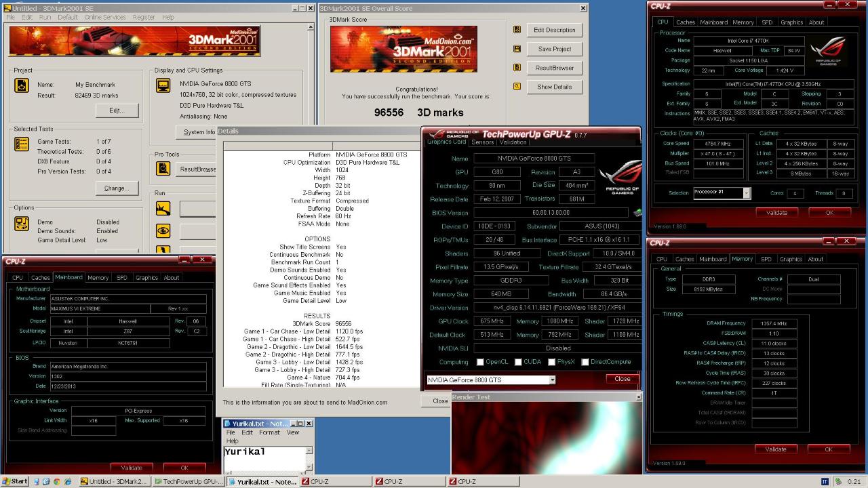The height and width of the screenshot is (488, 868).
Task: Click the Run benchmark icon in 3DMark2001
Action: coord(163,209)
